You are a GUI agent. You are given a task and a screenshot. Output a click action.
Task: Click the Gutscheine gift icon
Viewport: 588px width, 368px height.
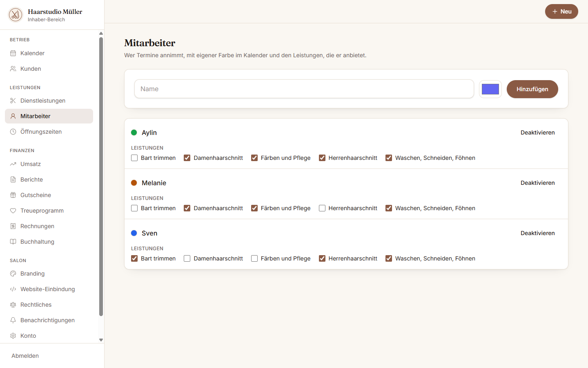coord(13,195)
